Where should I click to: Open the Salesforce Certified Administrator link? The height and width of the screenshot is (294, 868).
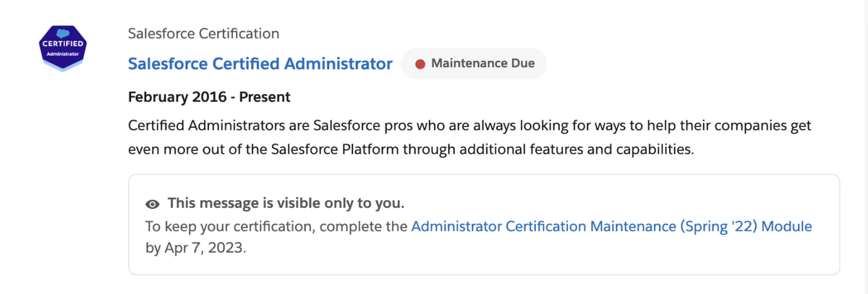point(260,64)
